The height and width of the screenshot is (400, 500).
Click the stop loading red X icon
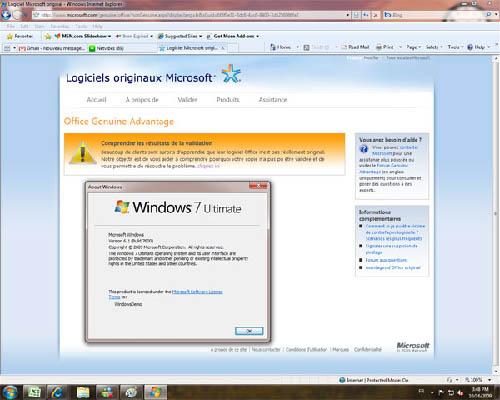coord(376,15)
